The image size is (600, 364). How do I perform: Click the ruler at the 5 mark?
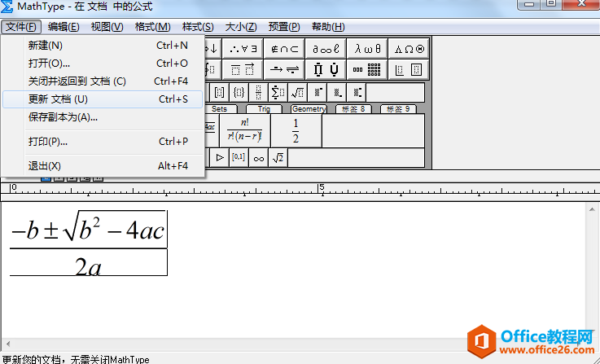(322, 187)
